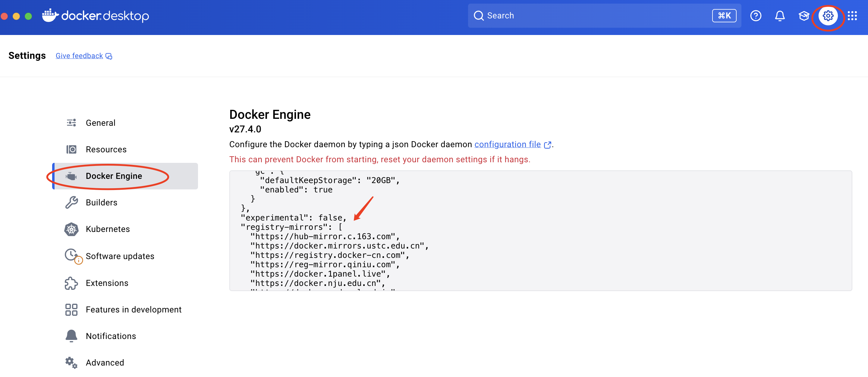
Task: Click the Give feedback link
Action: tap(79, 55)
